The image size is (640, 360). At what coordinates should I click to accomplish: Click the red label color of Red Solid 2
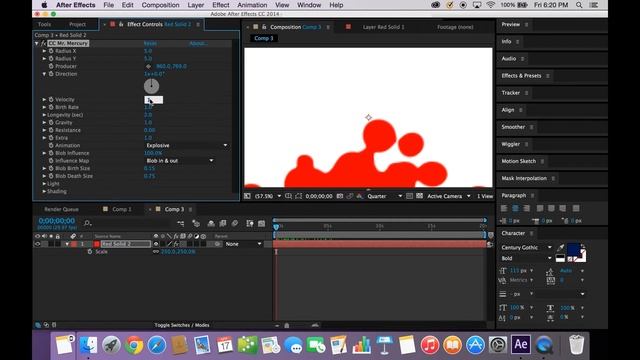(x=74, y=244)
